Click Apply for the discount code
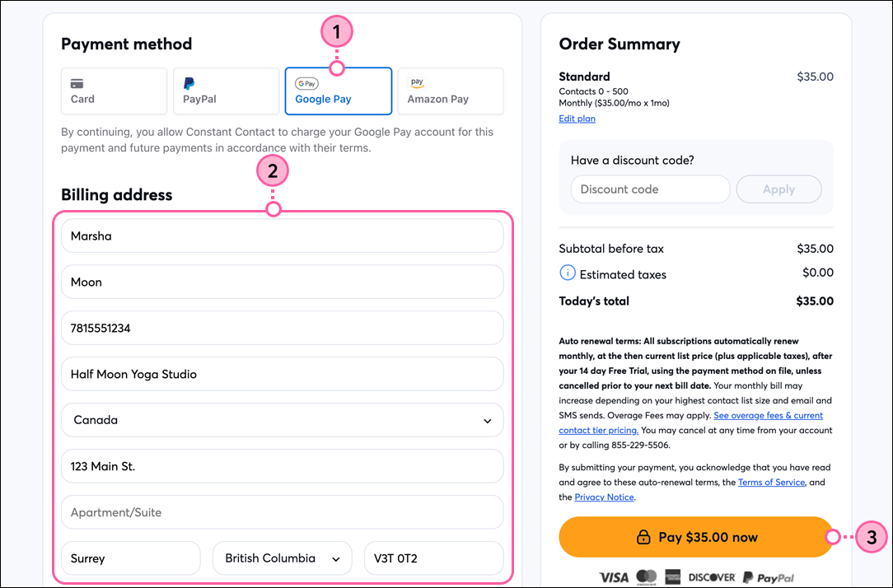Image resolution: width=893 pixels, height=588 pixels. point(778,189)
